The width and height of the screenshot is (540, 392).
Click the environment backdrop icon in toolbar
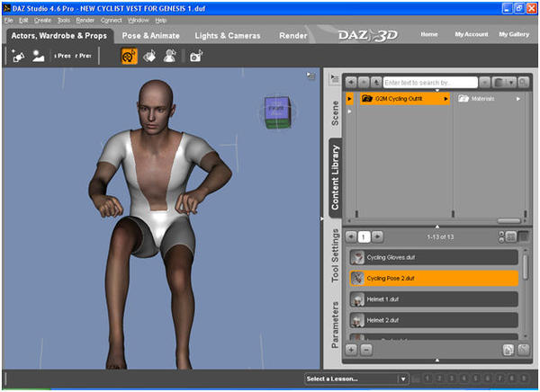[38, 56]
